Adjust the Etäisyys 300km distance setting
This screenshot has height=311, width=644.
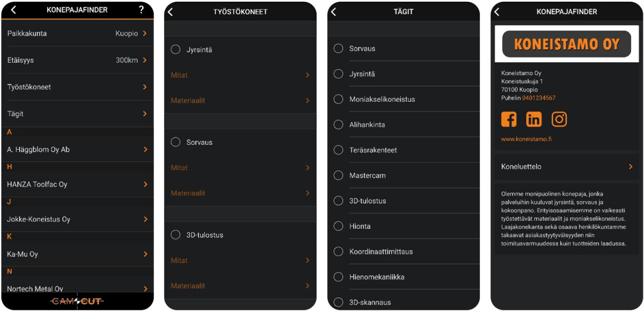pyautogui.click(x=77, y=60)
